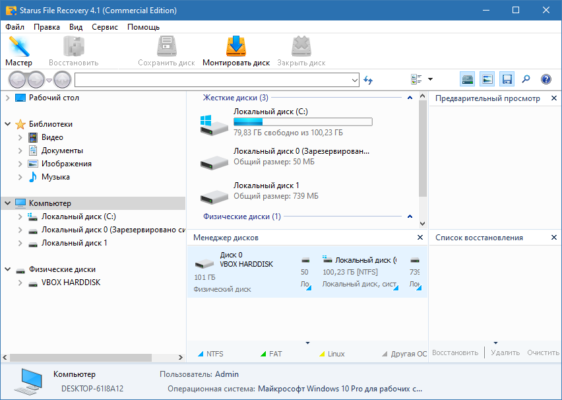Click the Локальный диск 0 reserved drive icon
Image resolution: width=562 pixels, height=400 pixels.
point(214,162)
